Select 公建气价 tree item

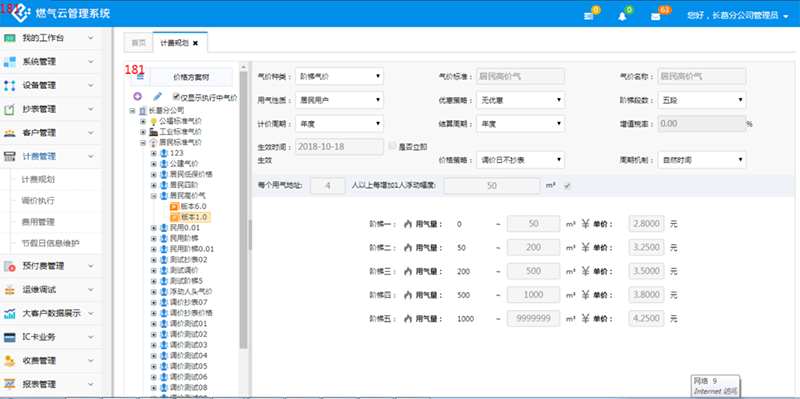[183, 164]
